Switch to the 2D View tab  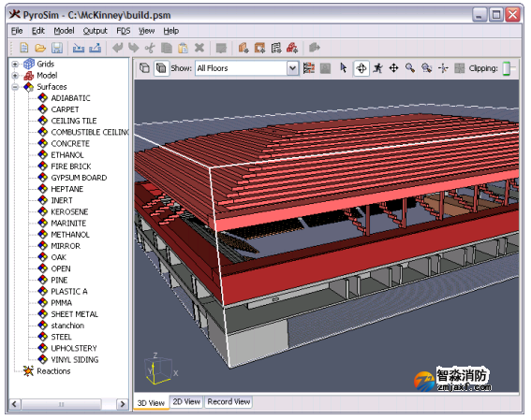[186, 401]
